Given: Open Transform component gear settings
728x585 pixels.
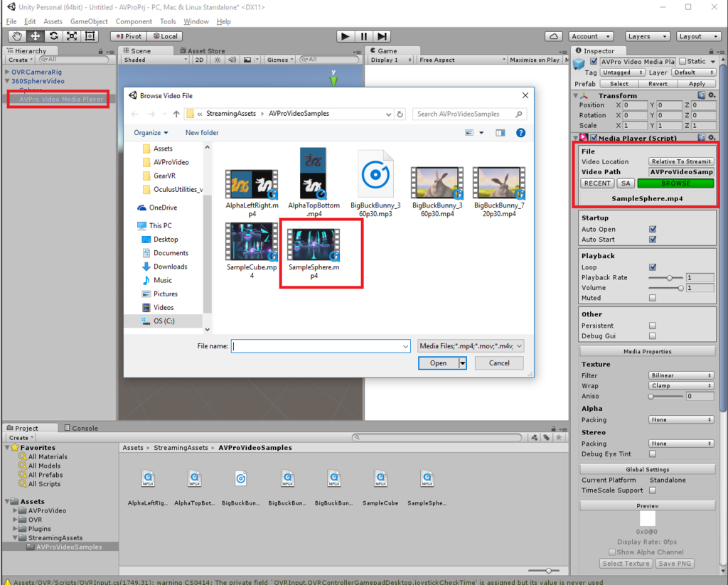Looking at the screenshot, I should point(712,95).
